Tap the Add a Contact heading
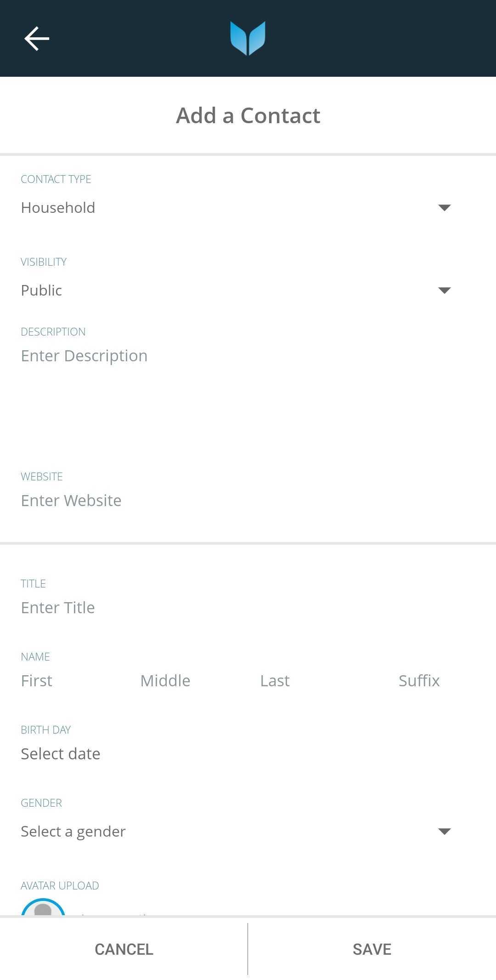The image size is (496, 980). [x=248, y=115]
